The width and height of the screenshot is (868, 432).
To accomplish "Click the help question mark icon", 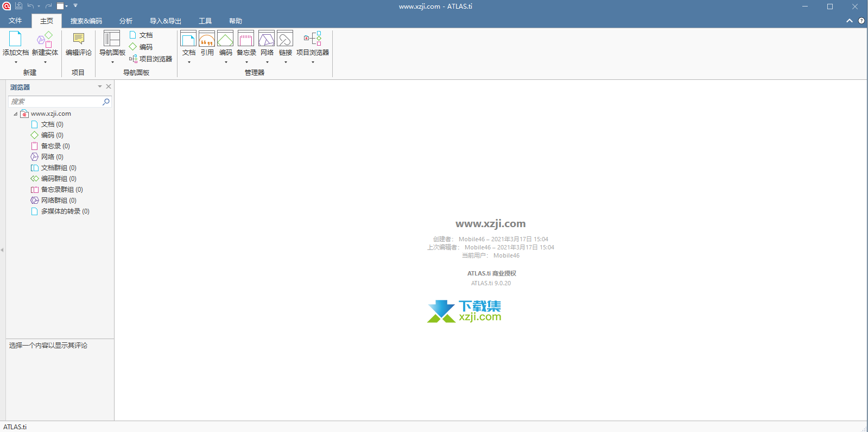I will click(x=861, y=21).
